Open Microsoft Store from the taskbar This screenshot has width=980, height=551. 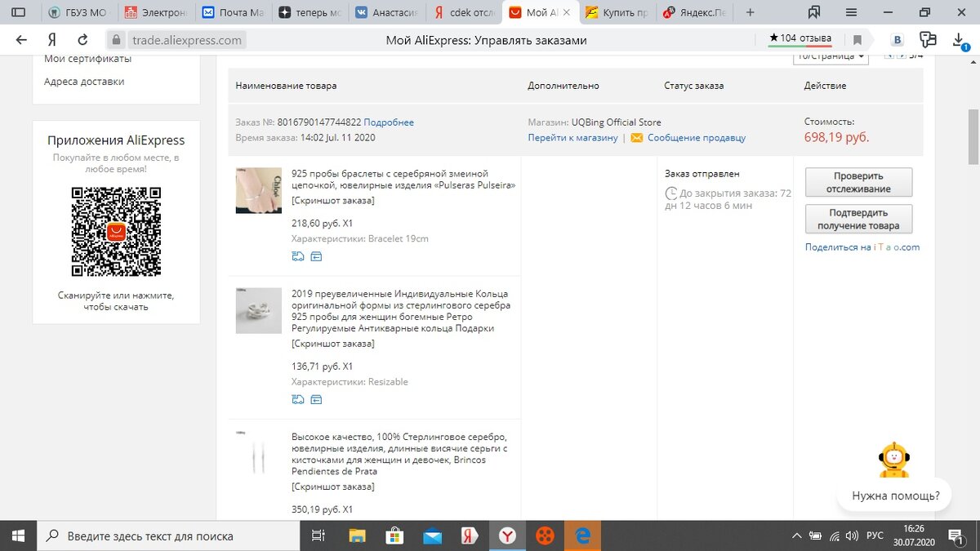[x=394, y=535]
